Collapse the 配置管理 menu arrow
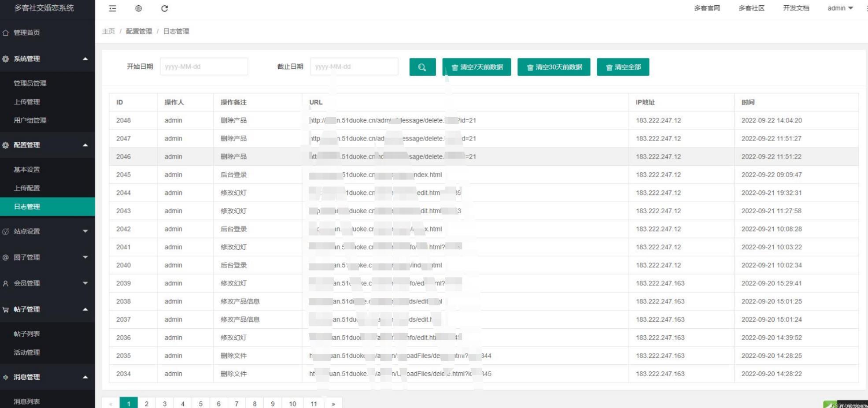This screenshot has width=868, height=408. pos(85,145)
